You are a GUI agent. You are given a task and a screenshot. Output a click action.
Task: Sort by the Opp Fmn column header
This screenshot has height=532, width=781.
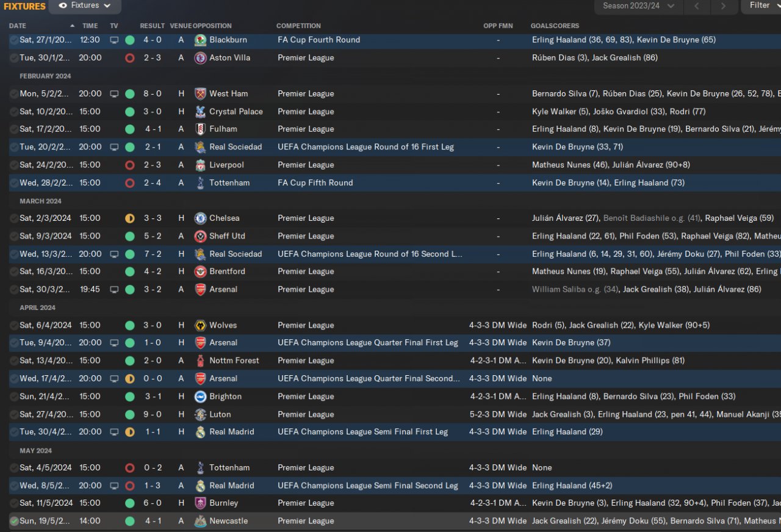tap(498, 26)
